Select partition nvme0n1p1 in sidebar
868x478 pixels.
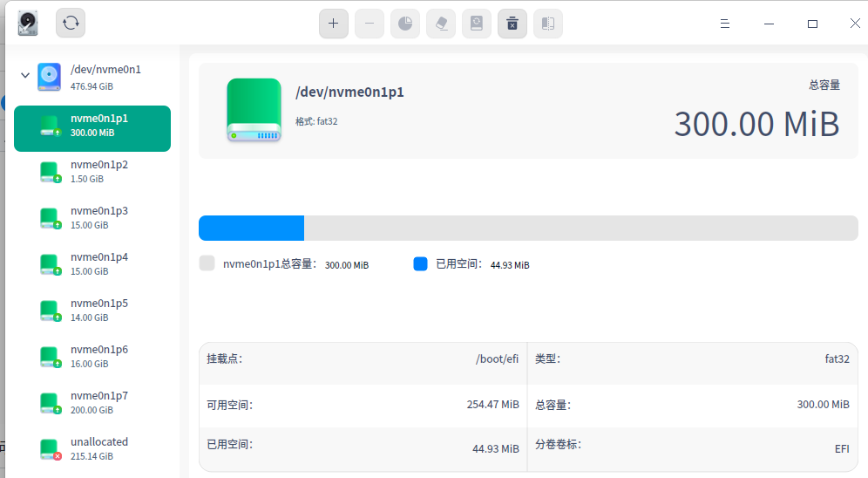(x=92, y=128)
